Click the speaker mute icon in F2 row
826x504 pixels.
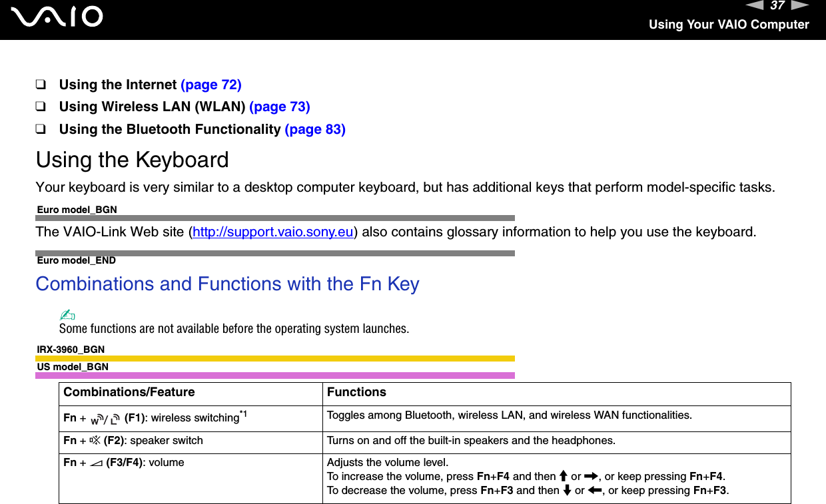pos(95,441)
